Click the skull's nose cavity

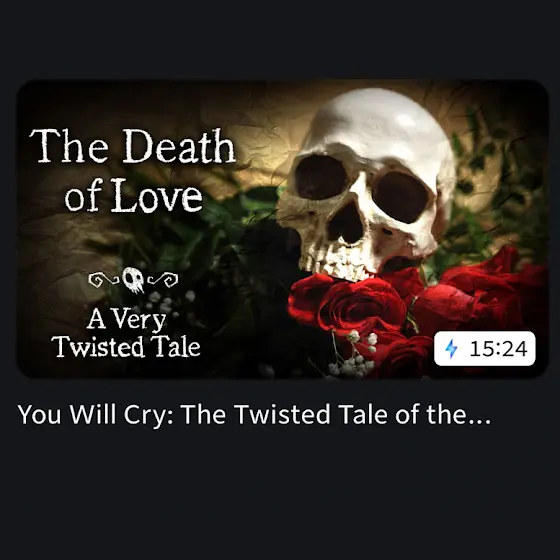[345, 222]
